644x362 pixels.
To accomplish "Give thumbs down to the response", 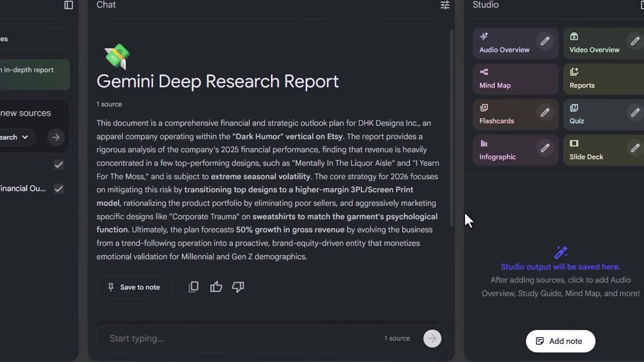I will click(x=238, y=287).
